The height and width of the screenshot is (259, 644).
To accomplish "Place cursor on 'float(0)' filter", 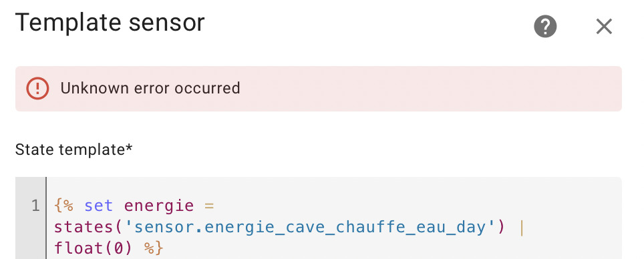I will coord(94,248).
